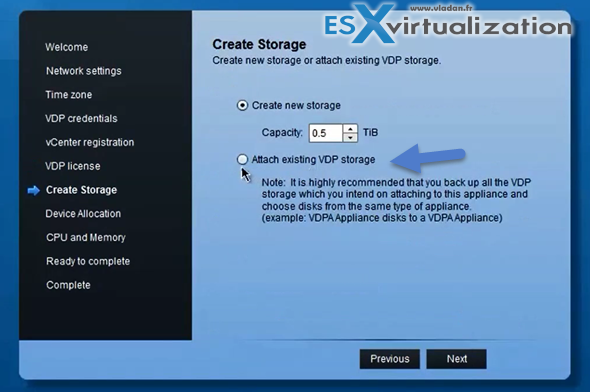
Task: Open the Ready to complete step
Action: click(88, 261)
